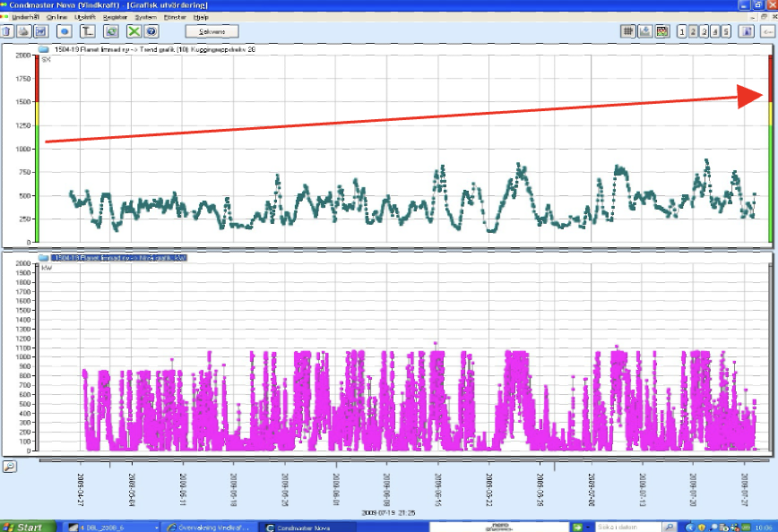Open the System menu

click(144, 17)
